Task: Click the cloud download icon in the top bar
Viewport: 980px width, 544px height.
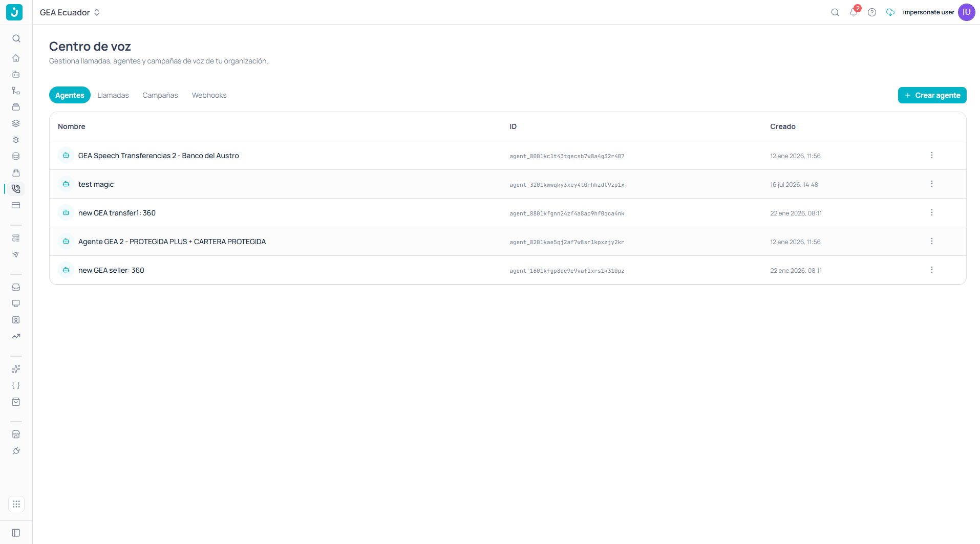Action: point(890,12)
